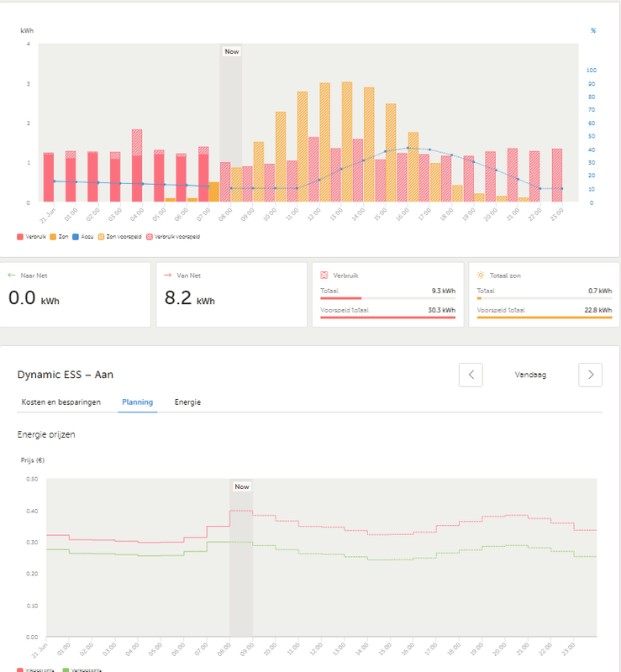Click the 9.3 kWh consumption total value
Screen dimensions: 621x672
444,291
